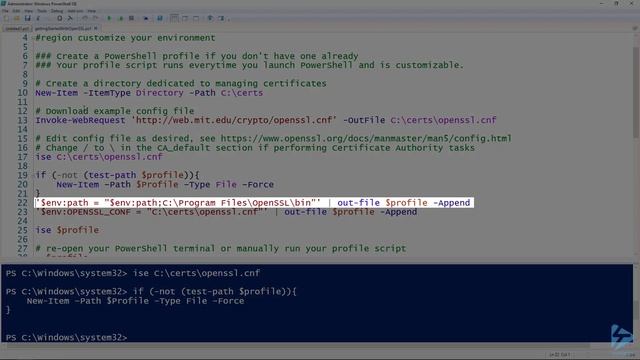
Task: Click highlighted '$env:path' line 22
Action: coord(253,202)
